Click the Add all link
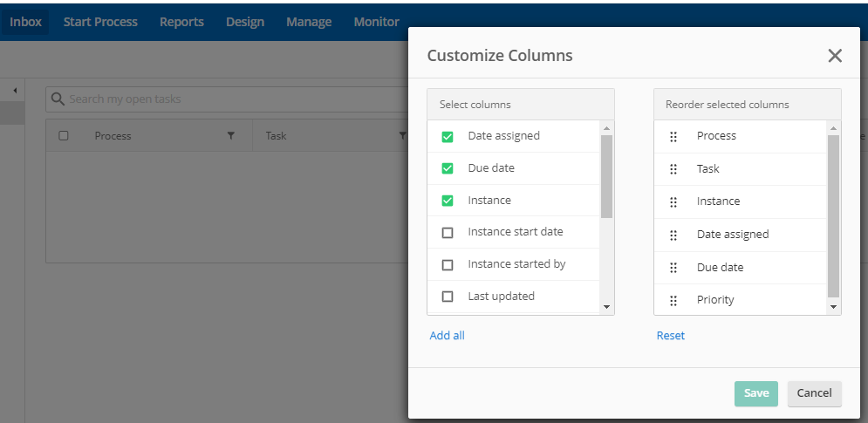This screenshot has height=423, width=868. (447, 336)
